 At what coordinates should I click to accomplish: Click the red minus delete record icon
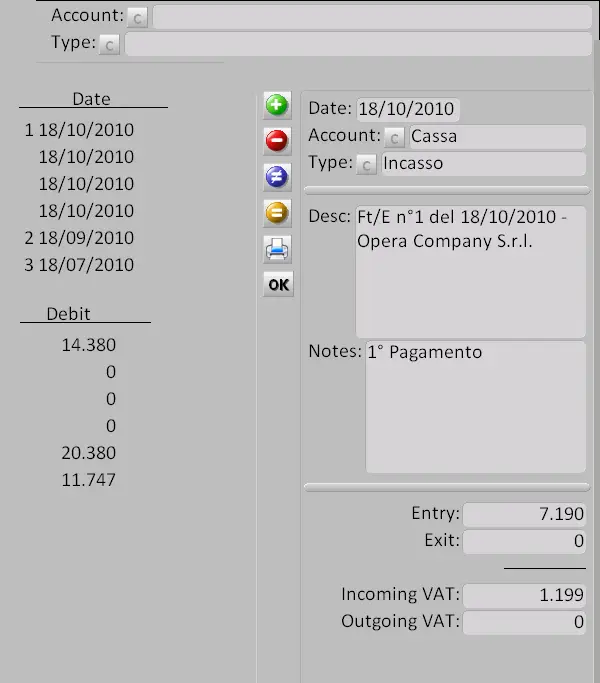pyautogui.click(x=277, y=141)
